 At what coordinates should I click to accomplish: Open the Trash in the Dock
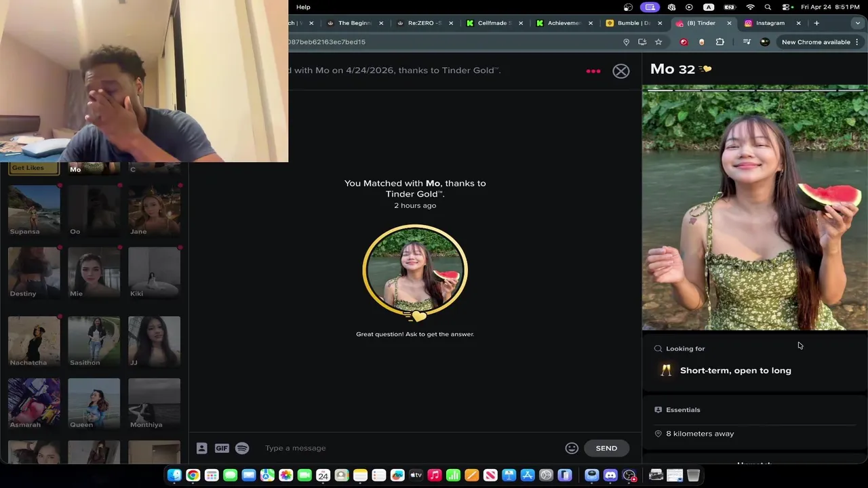693,476
